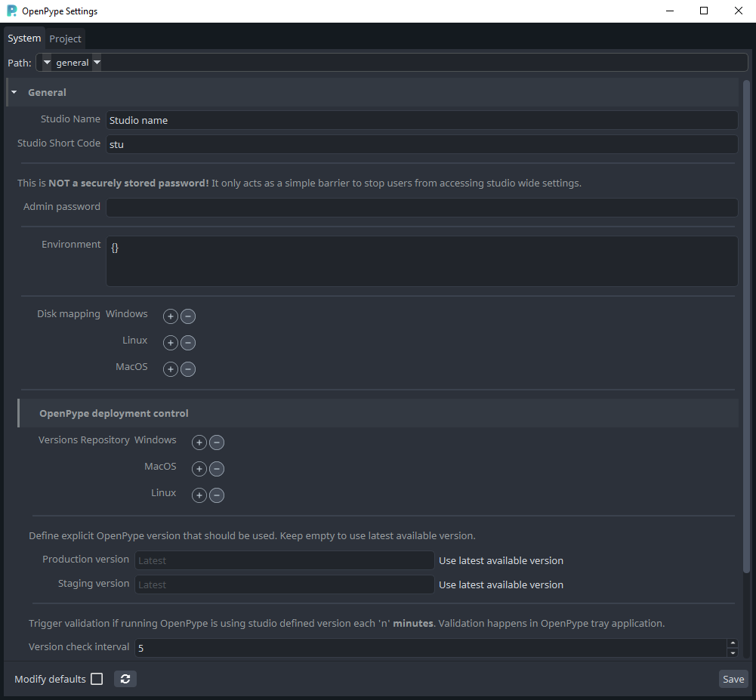This screenshot has width=756, height=700.
Task: Open the root path dropdown arrow
Action: [46, 63]
